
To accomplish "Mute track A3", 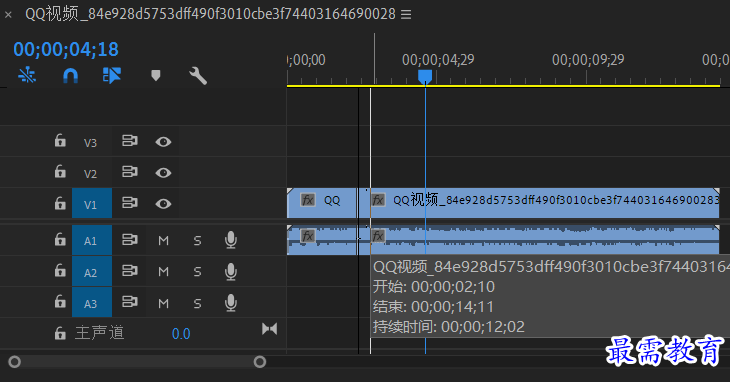I will tap(163, 304).
